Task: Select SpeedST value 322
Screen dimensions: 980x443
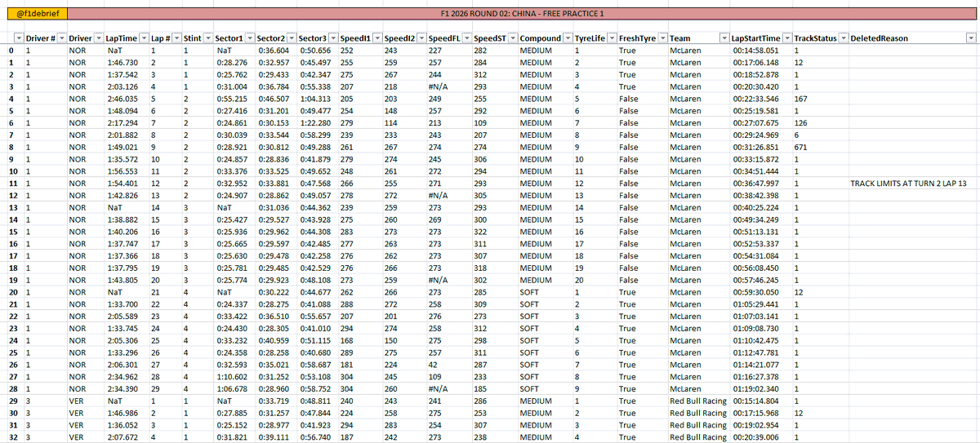Action: (481, 233)
